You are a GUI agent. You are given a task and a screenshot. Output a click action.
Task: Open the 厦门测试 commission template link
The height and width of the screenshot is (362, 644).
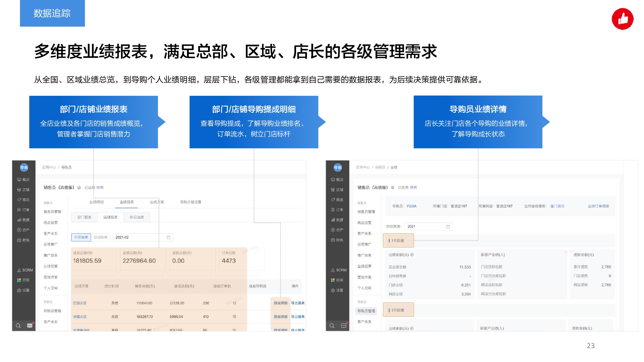557,206
